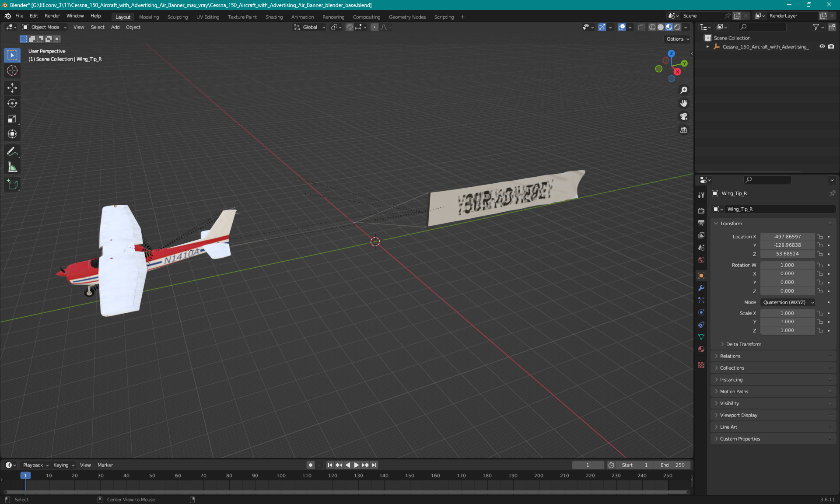
Task: Open the World properties tab
Action: (x=701, y=260)
